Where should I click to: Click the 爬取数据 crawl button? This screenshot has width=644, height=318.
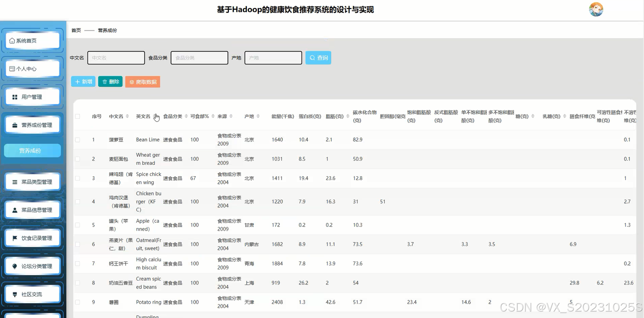coord(143,82)
